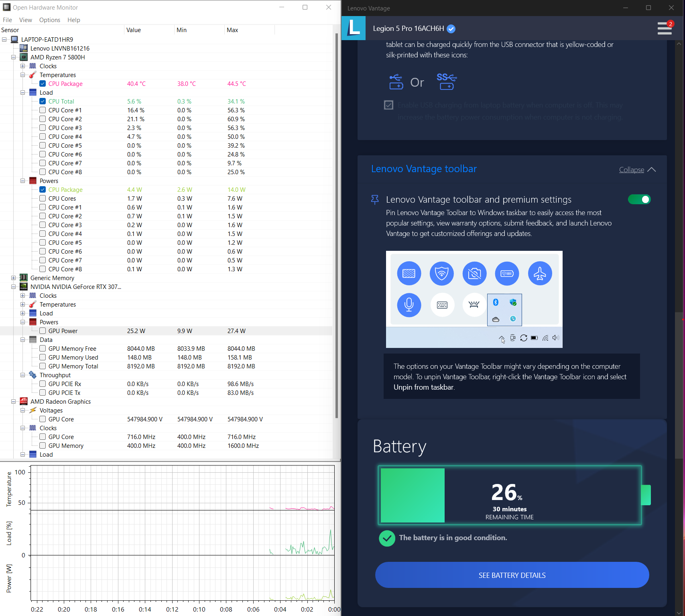Click the Max column header

(x=250, y=30)
